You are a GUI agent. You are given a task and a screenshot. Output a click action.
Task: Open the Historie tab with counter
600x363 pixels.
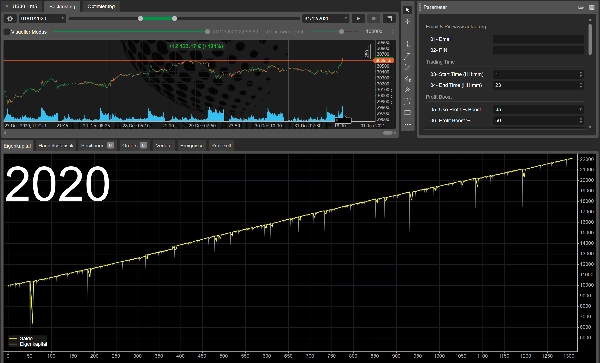(134, 145)
